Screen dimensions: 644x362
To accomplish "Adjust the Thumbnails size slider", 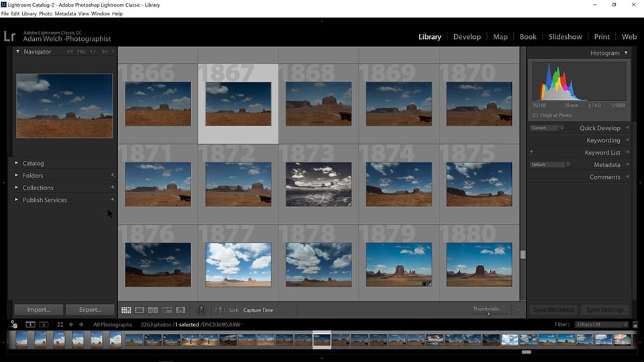I will 489,314.
